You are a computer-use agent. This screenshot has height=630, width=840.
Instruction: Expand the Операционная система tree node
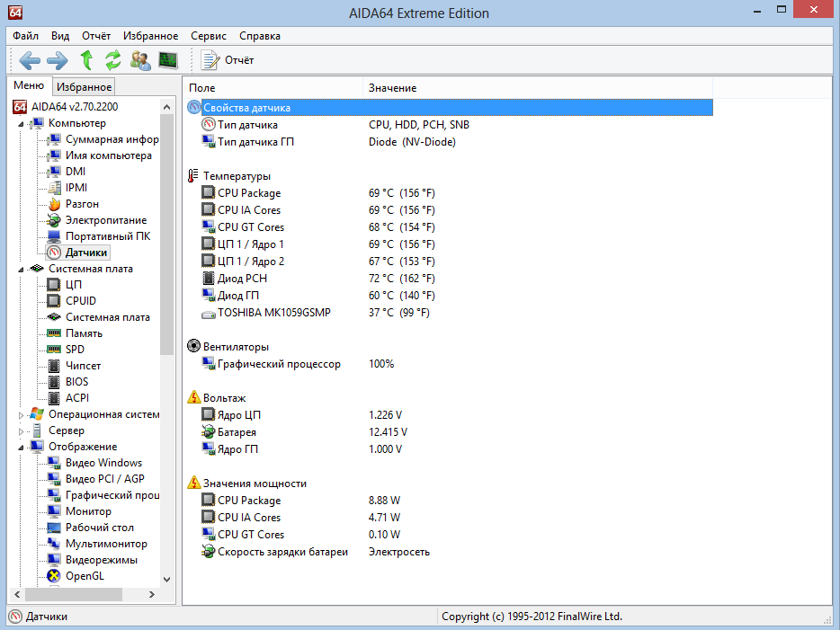click(x=21, y=414)
